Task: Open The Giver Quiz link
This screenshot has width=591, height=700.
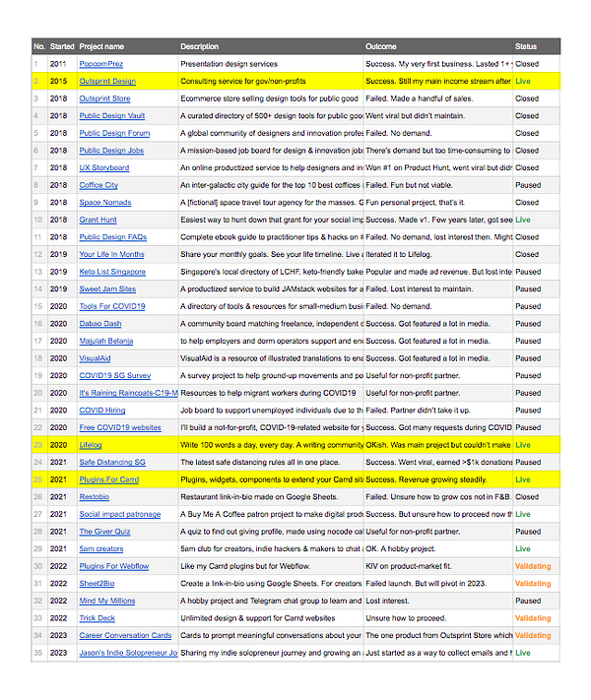Action: [104, 532]
